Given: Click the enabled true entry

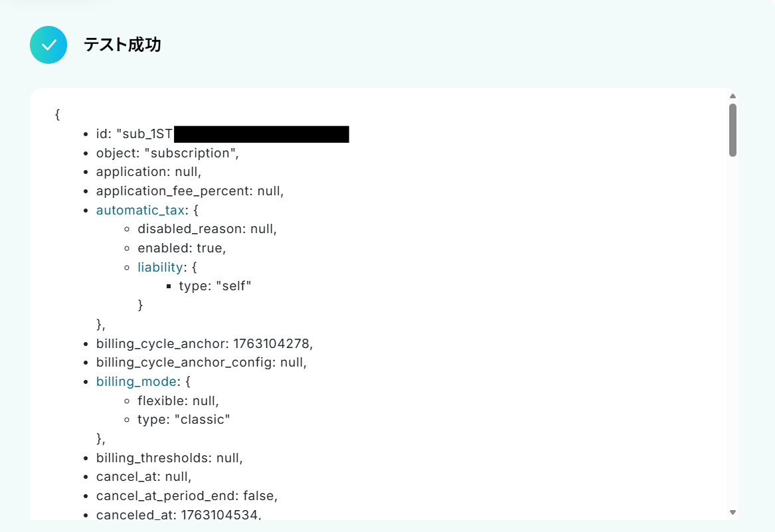Looking at the screenshot, I should point(181,248).
